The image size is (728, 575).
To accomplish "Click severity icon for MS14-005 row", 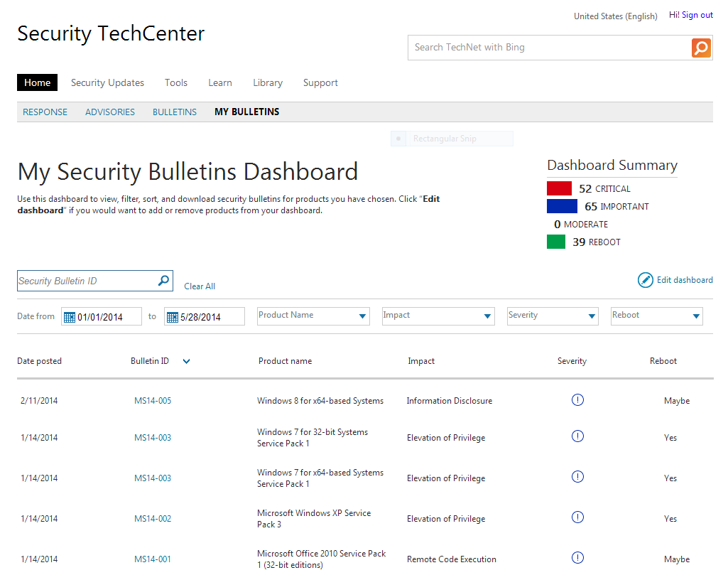I will click(577, 400).
